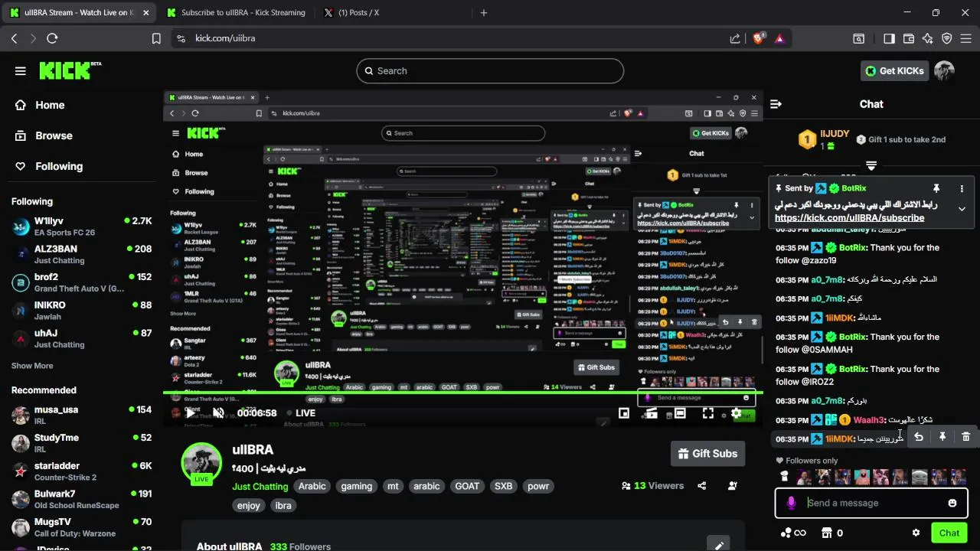980x551 pixels.
Task: Click the stream progress bar
Action: tap(463, 393)
